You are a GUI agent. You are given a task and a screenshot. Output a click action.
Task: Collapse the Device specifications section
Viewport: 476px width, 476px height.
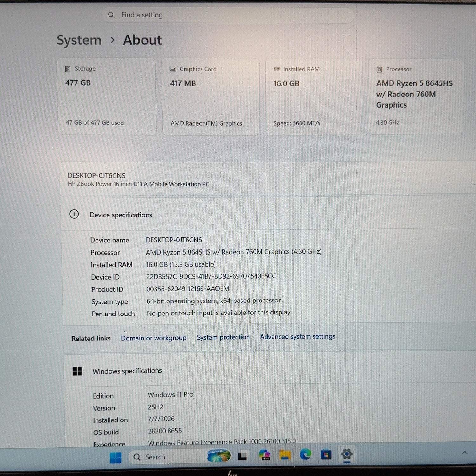pyautogui.click(x=268, y=214)
